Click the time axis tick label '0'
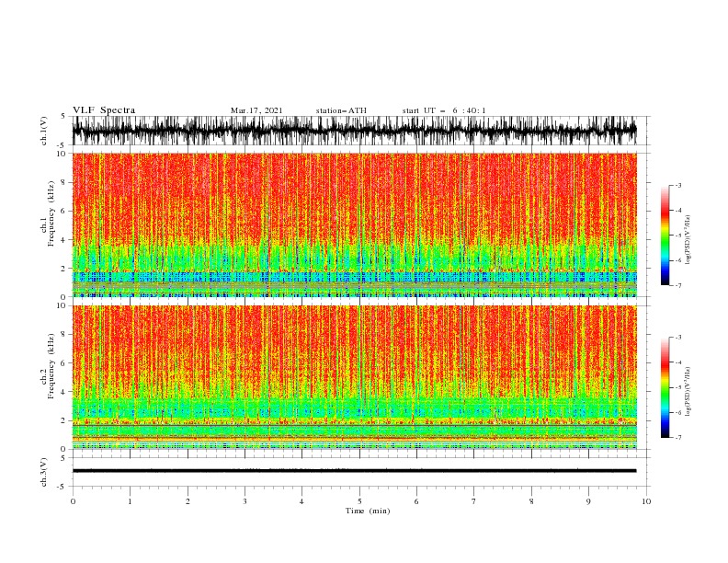 (x=73, y=501)
